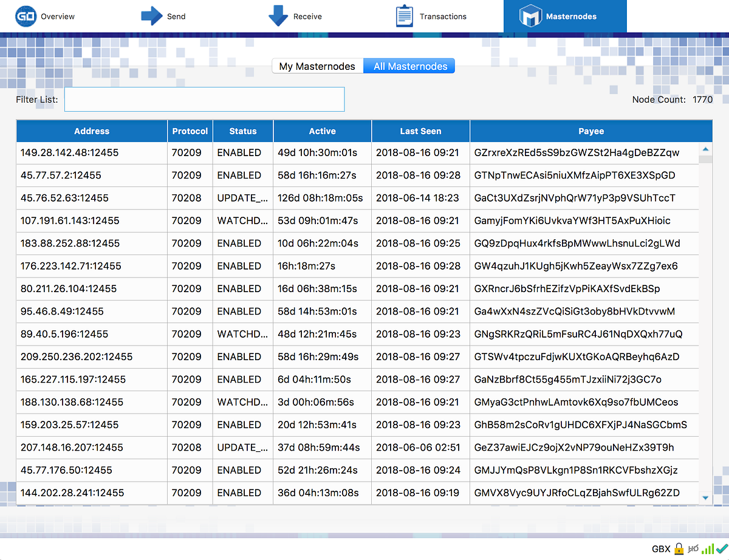This screenshot has height=560, width=729.
Task: Click the green sync checkmark icon
Action: (x=720, y=548)
